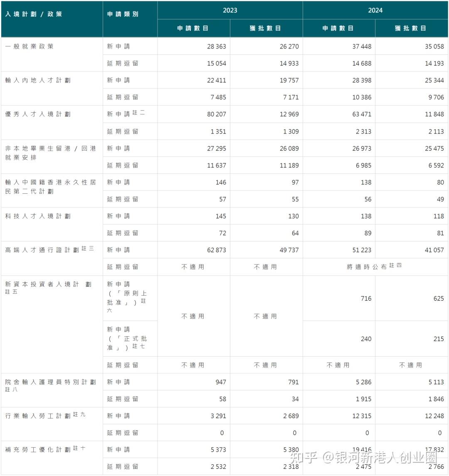The height and width of the screenshot is (476, 449).
Task: Select the value 25 344
Action: coord(434,81)
